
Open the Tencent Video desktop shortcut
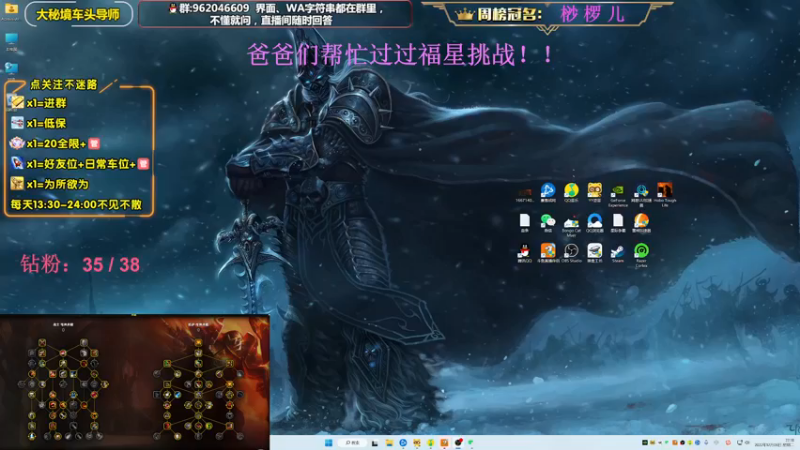click(x=548, y=193)
